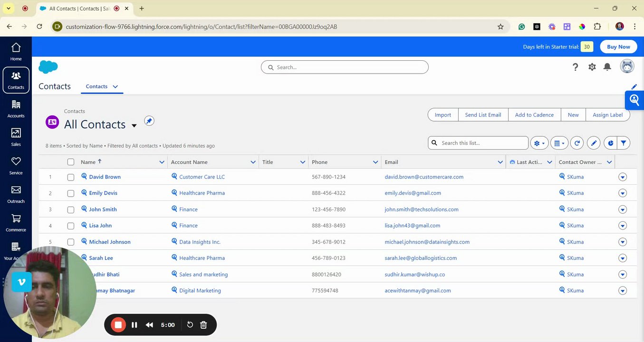The height and width of the screenshot is (342, 644).
Task: Stop the screen recording
Action: [x=118, y=325]
